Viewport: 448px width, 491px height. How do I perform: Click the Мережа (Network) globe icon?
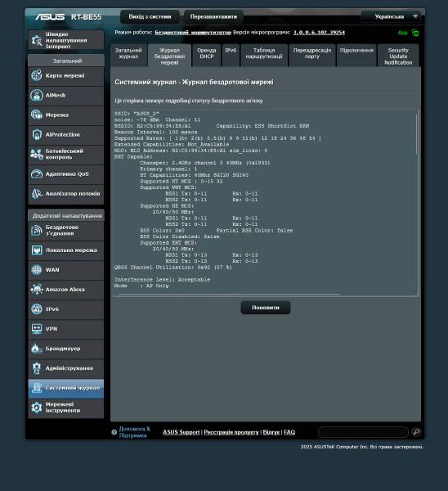coord(37,115)
